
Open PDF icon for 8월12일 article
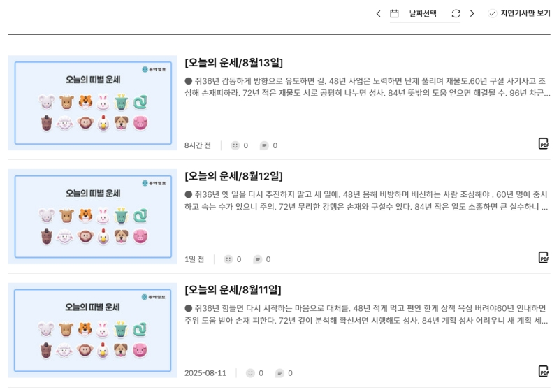544,257
